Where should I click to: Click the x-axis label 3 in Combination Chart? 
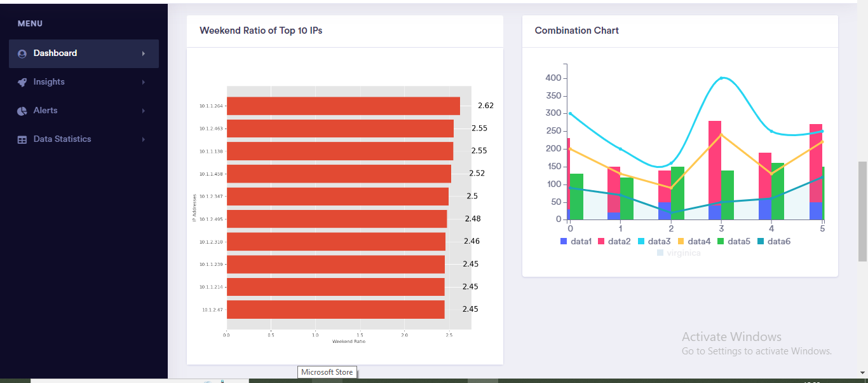pos(721,228)
